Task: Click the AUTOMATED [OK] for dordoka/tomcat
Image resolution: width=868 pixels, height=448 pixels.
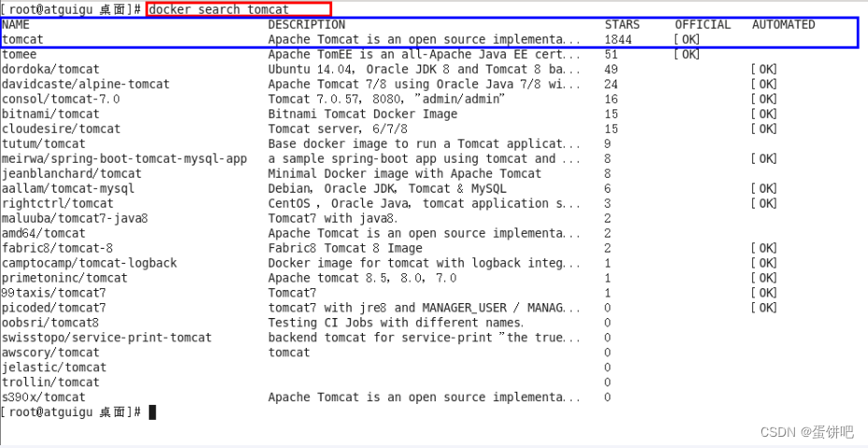Action: click(x=764, y=70)
